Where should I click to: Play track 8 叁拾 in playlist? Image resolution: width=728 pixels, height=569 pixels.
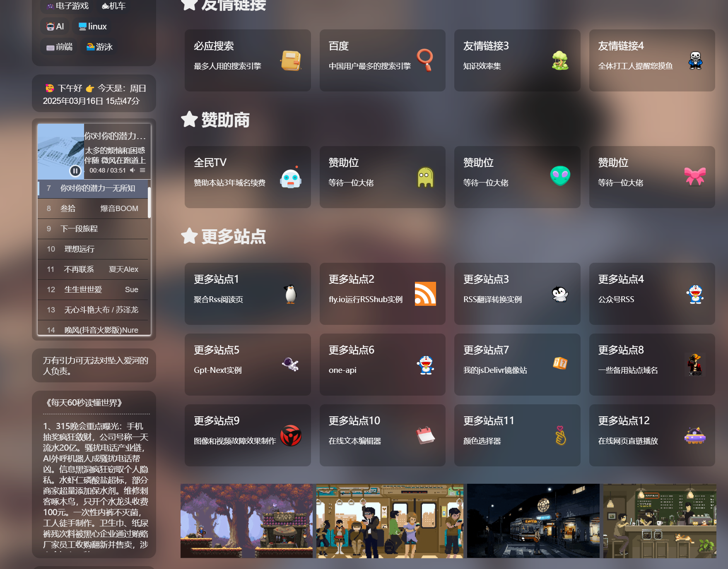(x=93, y=209)
